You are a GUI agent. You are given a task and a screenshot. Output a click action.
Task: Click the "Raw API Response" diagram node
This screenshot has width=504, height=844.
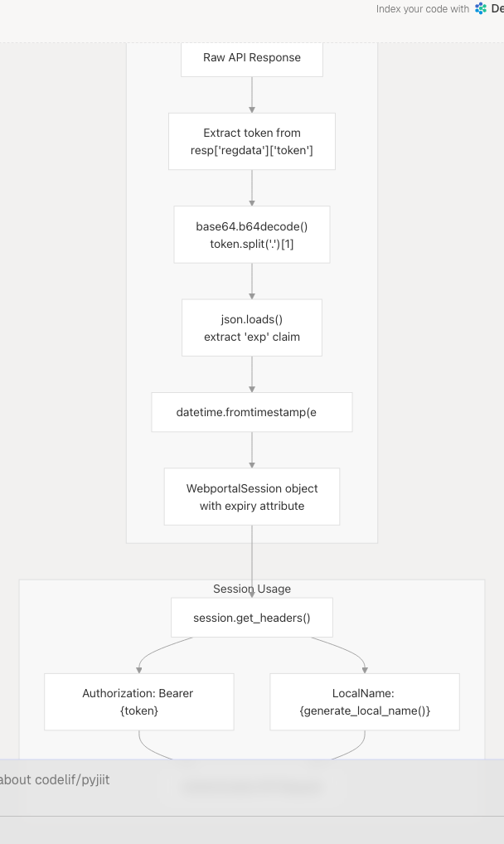click(252, 58)
